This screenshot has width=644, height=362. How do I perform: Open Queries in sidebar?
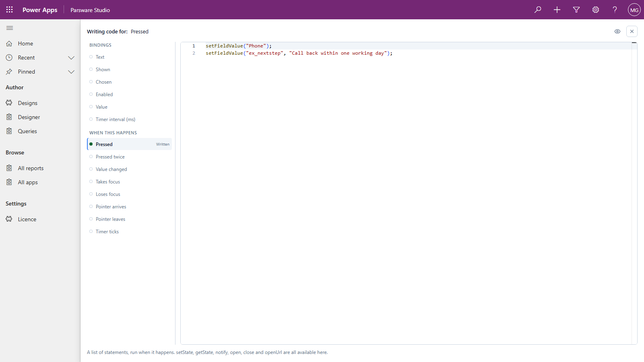point(40,131)
